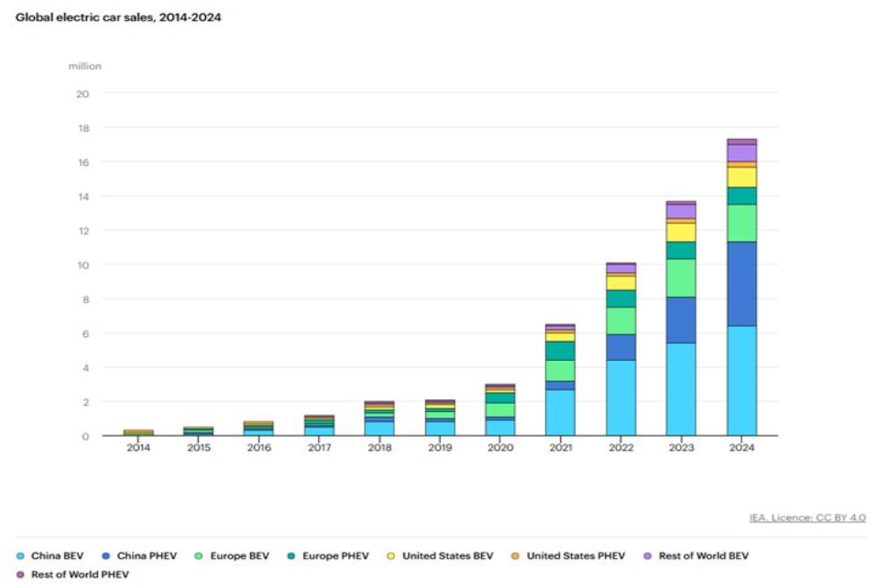Click Rest of World BEV legend label
This screenshot has width=877, height=588.
[x=703, y=556]
